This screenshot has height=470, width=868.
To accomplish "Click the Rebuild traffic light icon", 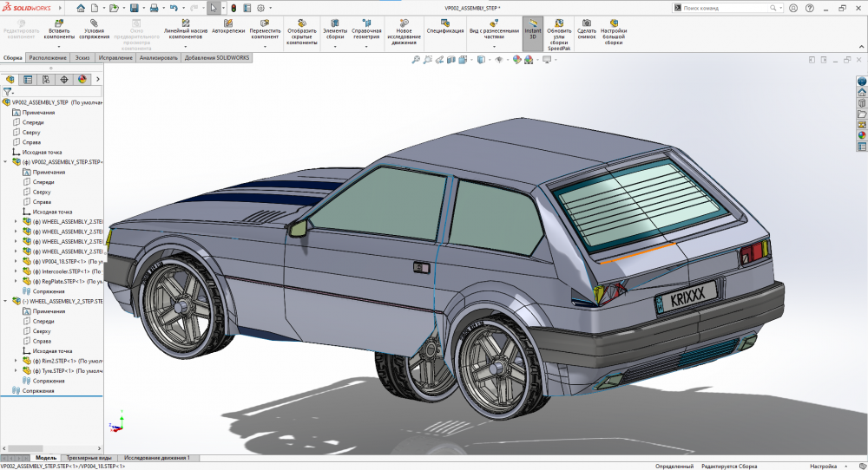I will 233,8.
